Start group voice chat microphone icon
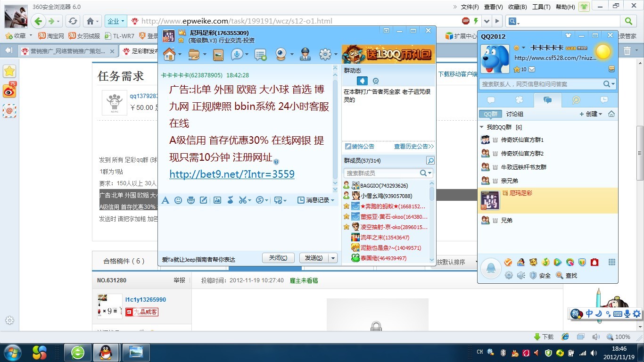The image size is (644, 362). click(x=237, y=55)
